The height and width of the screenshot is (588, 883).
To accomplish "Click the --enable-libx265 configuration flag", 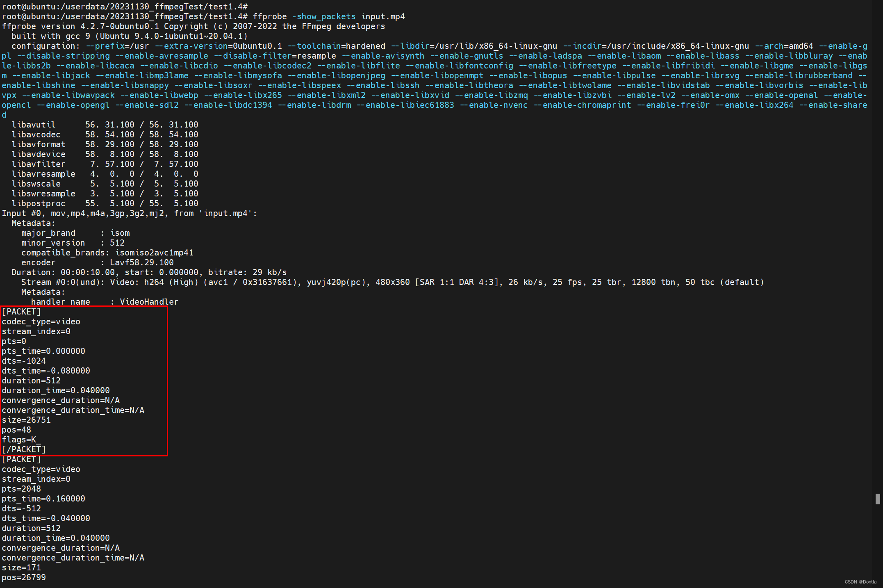I will coord(243,95).
